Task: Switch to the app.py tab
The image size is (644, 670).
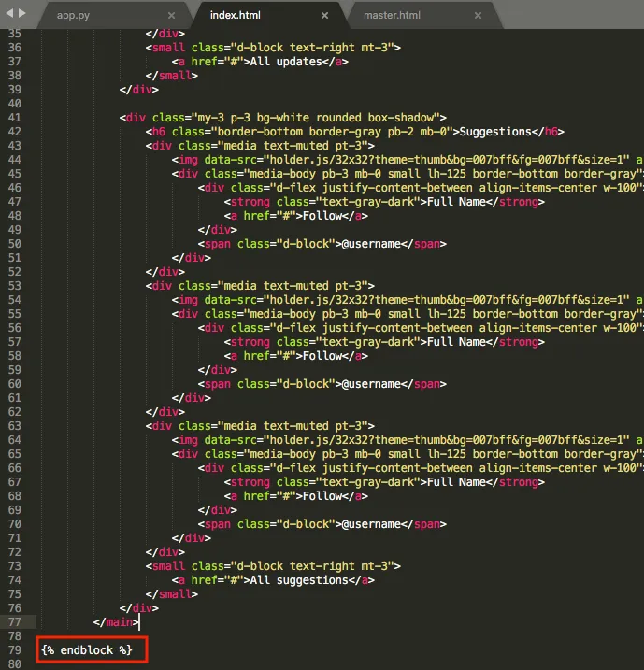Action: click(73, 15)
